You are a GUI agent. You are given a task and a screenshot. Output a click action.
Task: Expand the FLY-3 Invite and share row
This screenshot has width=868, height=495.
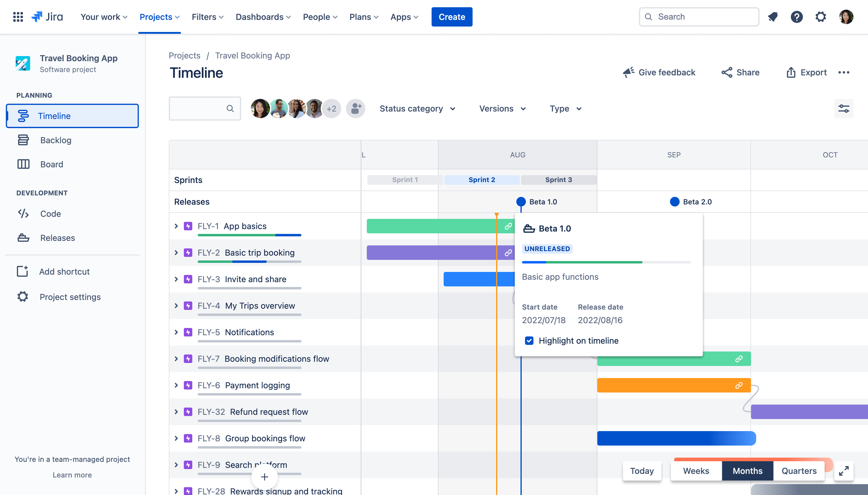tap(176, 279)
